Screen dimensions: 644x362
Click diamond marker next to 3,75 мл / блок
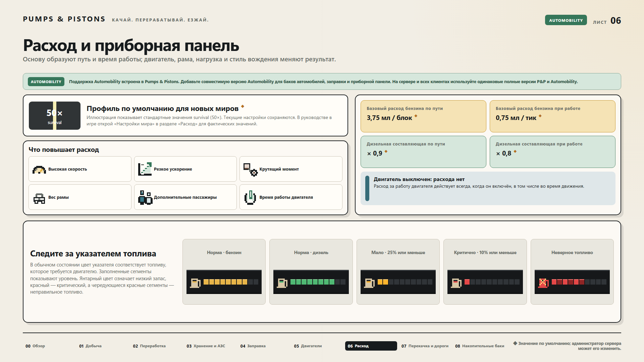416,116
